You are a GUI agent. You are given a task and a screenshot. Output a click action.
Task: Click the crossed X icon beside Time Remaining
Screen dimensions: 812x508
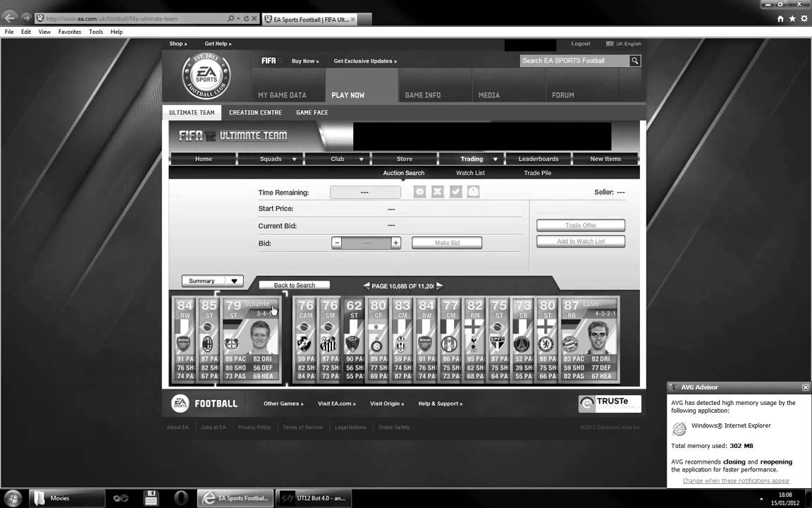(x=438, y=192)
